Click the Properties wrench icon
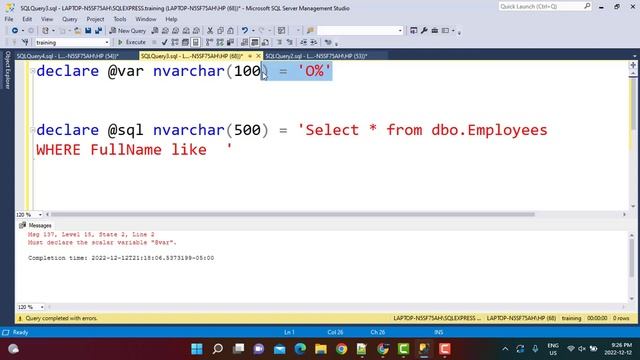The image size is (640, 360). click(x=424, y=31)
